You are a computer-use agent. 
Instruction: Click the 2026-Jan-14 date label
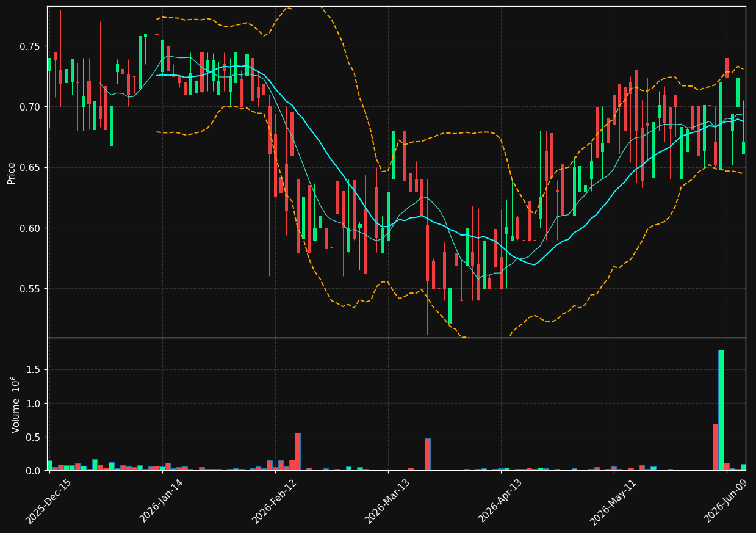(x=161, y=501)
